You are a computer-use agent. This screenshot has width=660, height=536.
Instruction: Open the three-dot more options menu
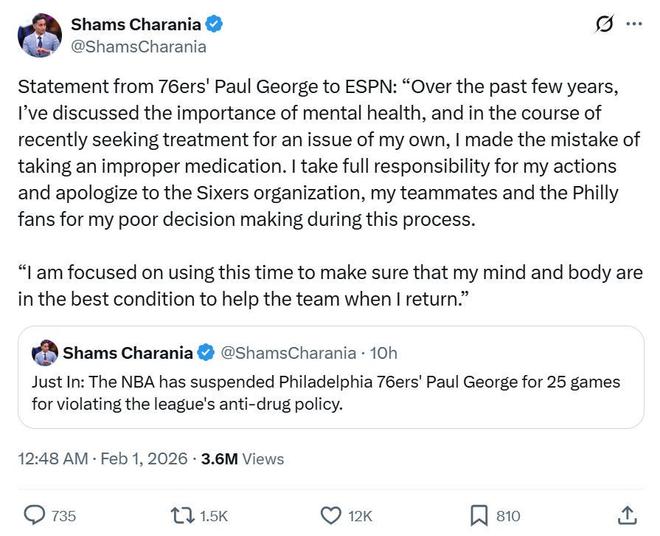[634, 24]
